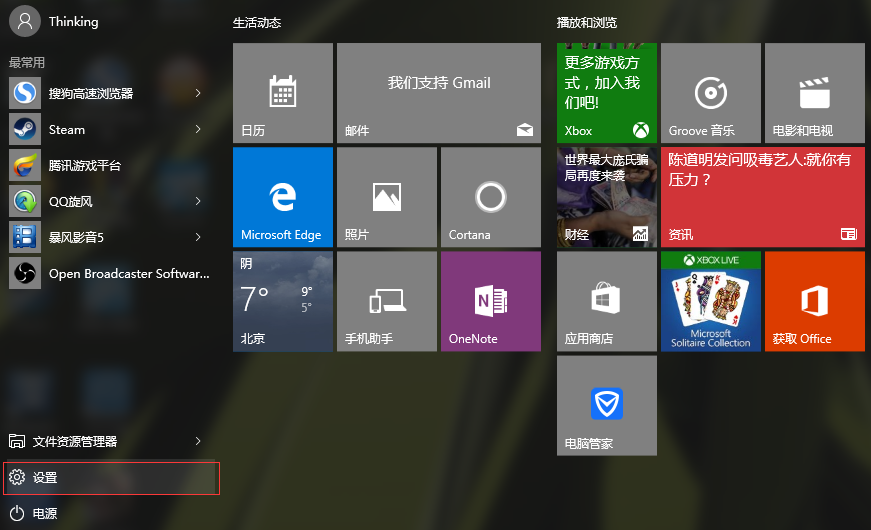Open the 财经 finance news tile
The height and width of the screenshot is (530, 871).
pyautogui.click(x=607, y=197)
